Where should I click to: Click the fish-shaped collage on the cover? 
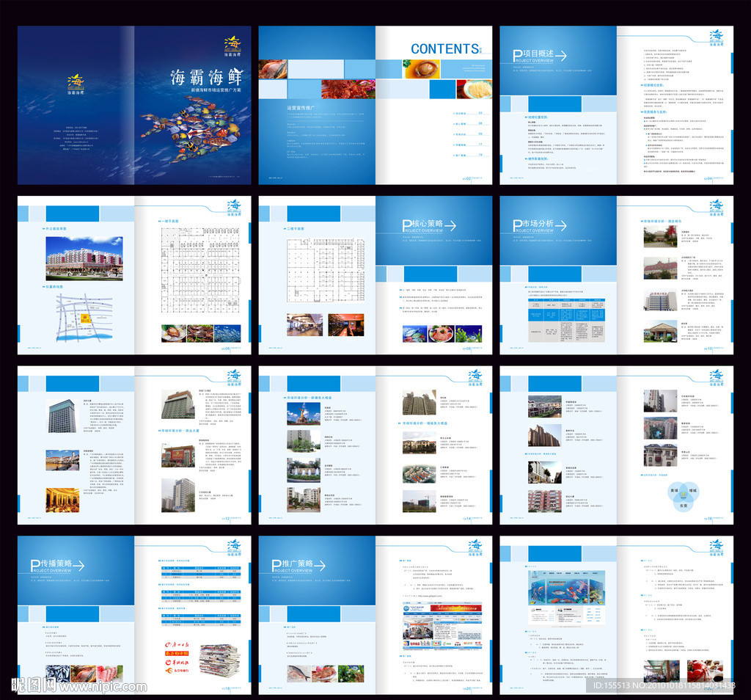click(192, 128)
